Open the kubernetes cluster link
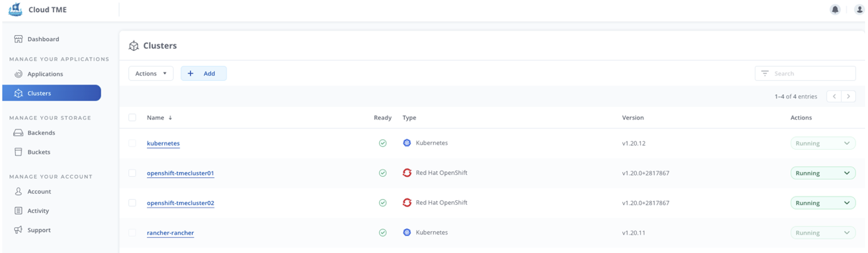 pos(163,143)
